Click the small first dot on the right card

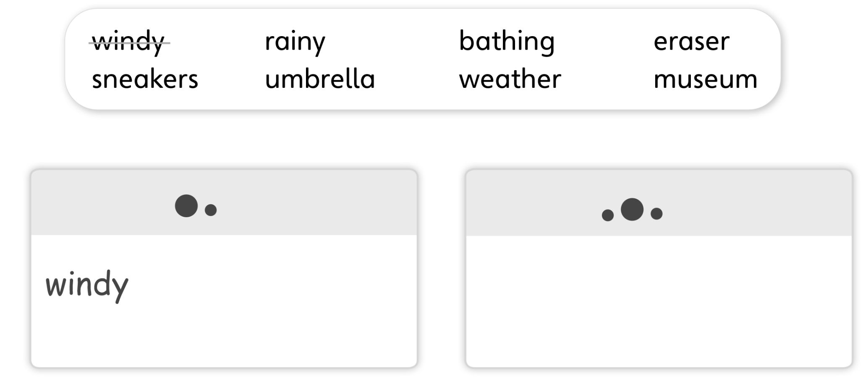pos(608,215)
